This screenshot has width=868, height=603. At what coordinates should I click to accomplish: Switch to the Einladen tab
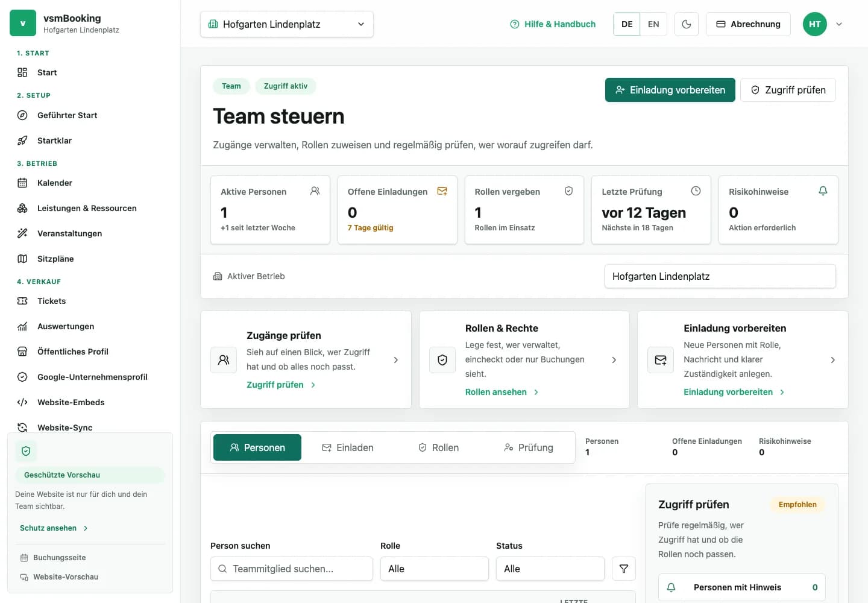[348, 447]
